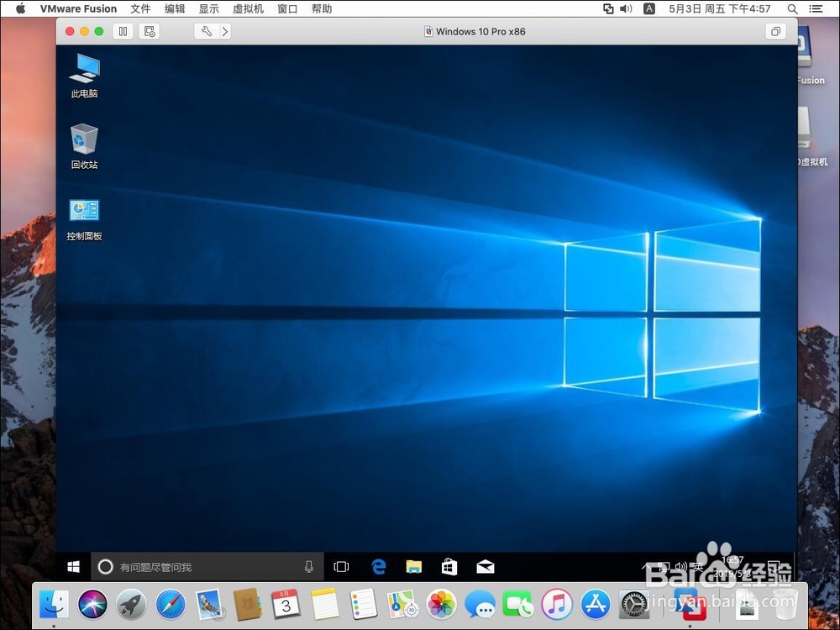The height and width of the screenshot is (630, 840).
Task: Open Finder in the Dock
Action: [54, 604]
